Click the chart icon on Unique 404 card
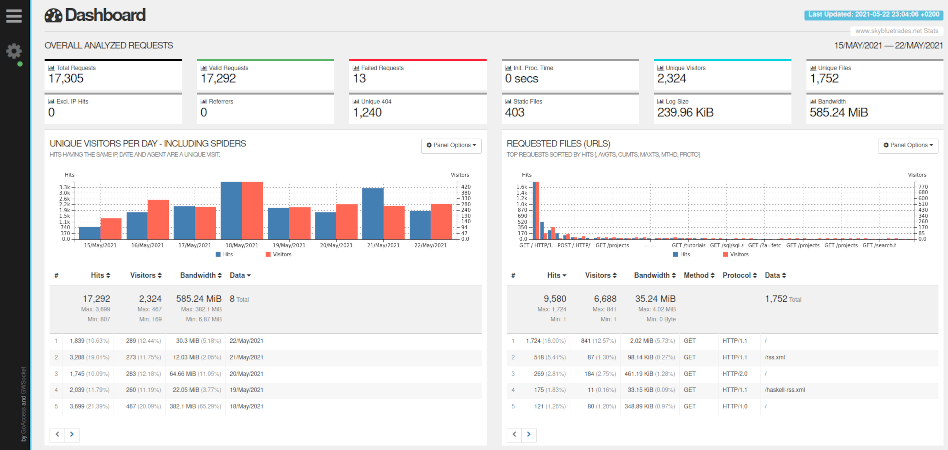The image size is (948, 450). pyautogui.click(x=356, y=102)
